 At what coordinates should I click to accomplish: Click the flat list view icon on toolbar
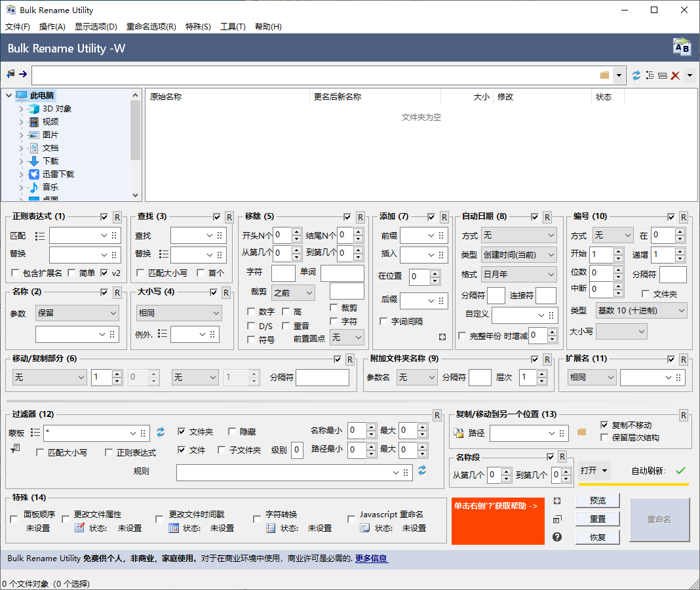[x=661, y=75]
